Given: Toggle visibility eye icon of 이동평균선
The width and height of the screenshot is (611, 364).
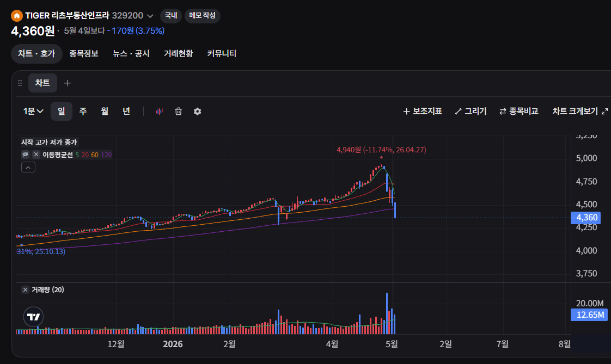Looking at the screenshot, I should click(26, 155).
